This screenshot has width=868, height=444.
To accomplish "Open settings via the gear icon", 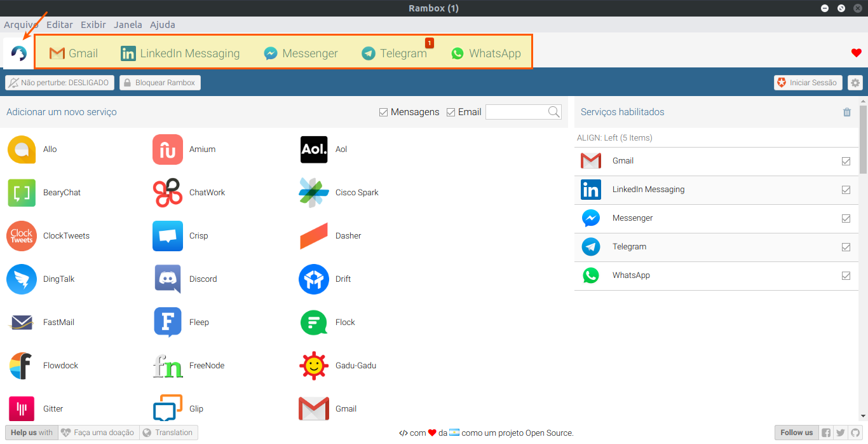I will [855, 83].
